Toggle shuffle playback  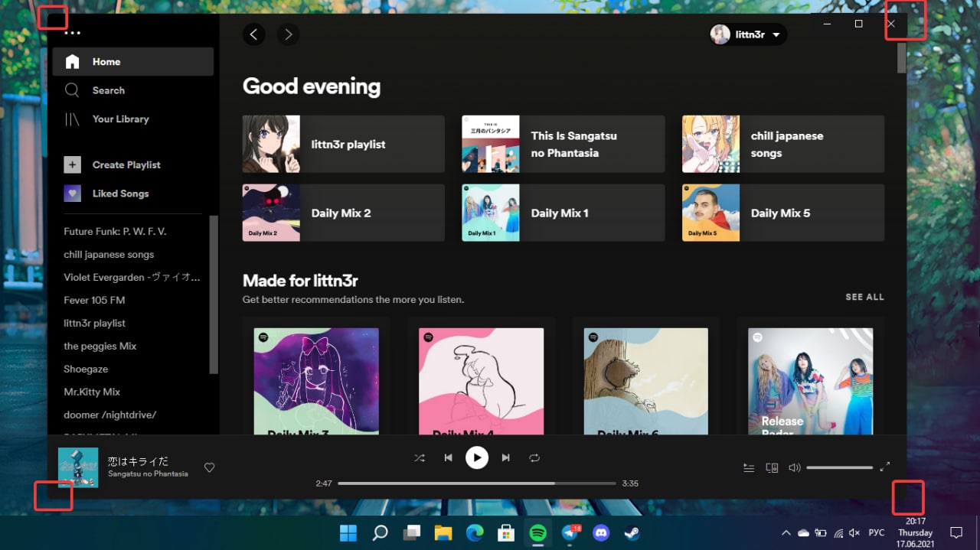(420, 457)
